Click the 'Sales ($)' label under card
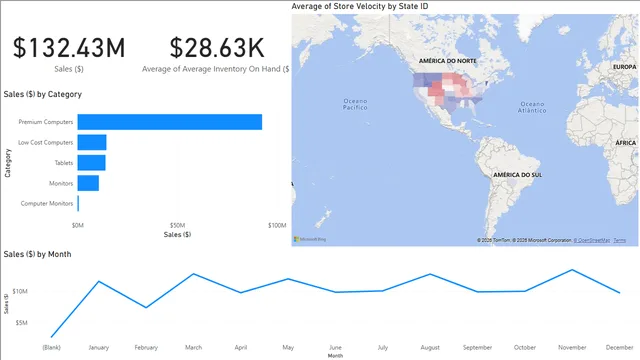The image size is (640, 360). tap(69, 69)
